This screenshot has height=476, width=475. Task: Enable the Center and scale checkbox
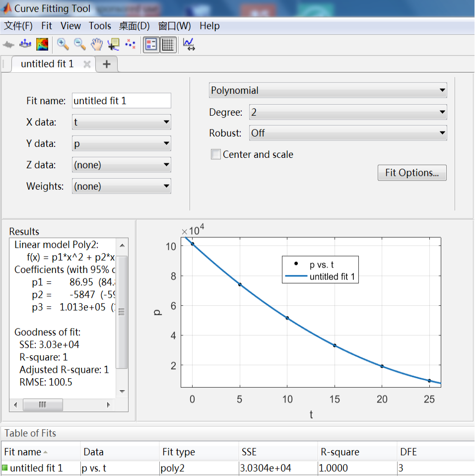coord(216,154)
